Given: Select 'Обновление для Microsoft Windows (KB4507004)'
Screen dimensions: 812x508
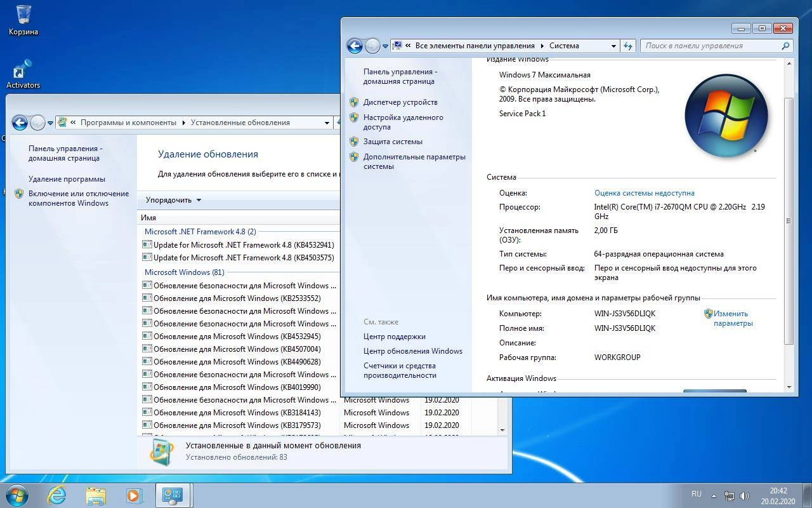Looking at the screenshot, I should [237, 349].
